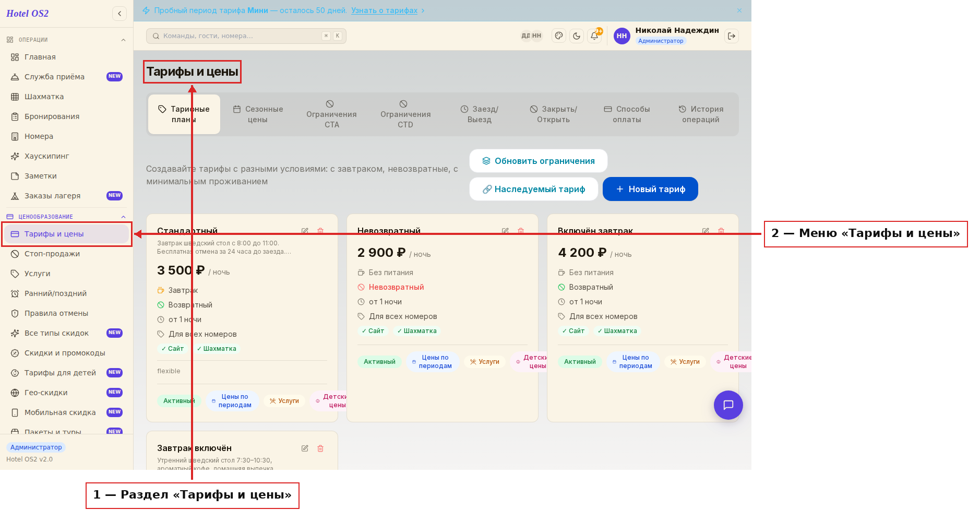
Task: Switch to Сезонные цены tab
Action: coord(258,114)
